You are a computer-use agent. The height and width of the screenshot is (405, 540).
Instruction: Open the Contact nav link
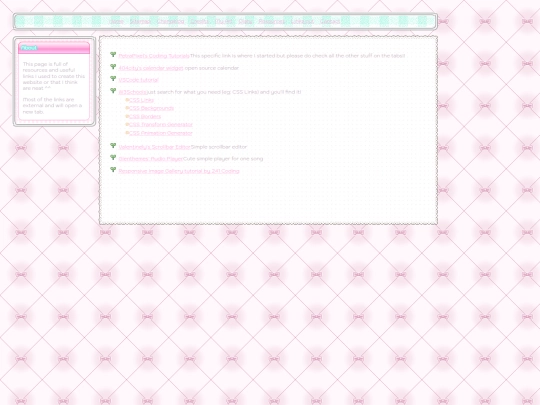(330, 21)
